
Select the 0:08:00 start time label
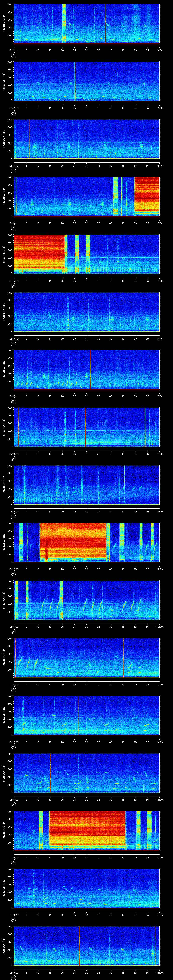coord(14,454)
